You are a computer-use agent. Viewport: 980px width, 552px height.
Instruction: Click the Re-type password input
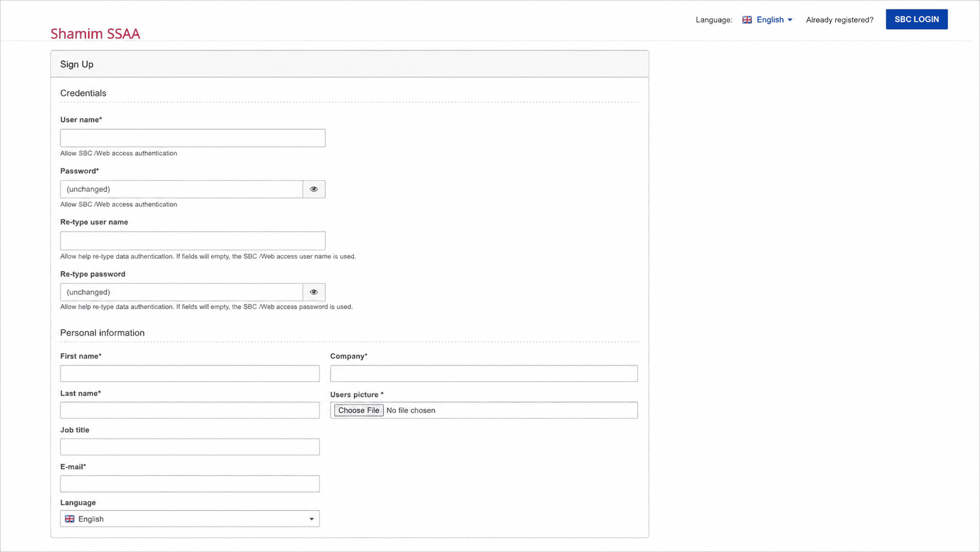(x=182, y=292)
